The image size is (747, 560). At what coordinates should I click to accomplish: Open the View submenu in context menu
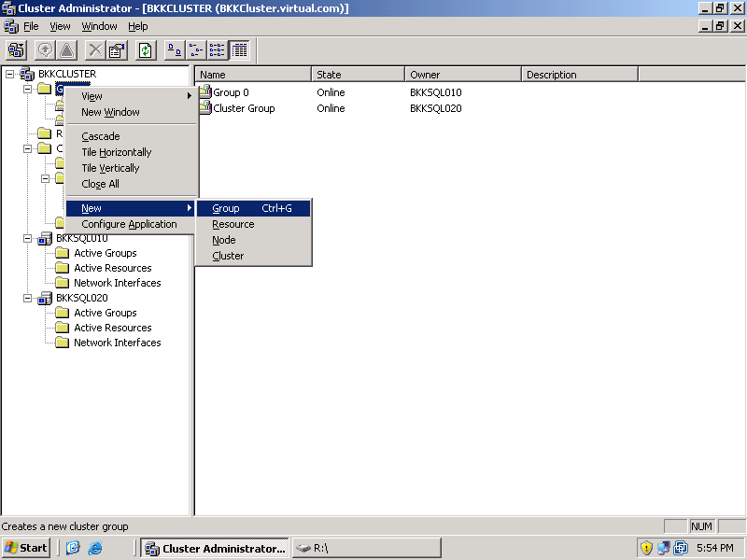[131, 96]
